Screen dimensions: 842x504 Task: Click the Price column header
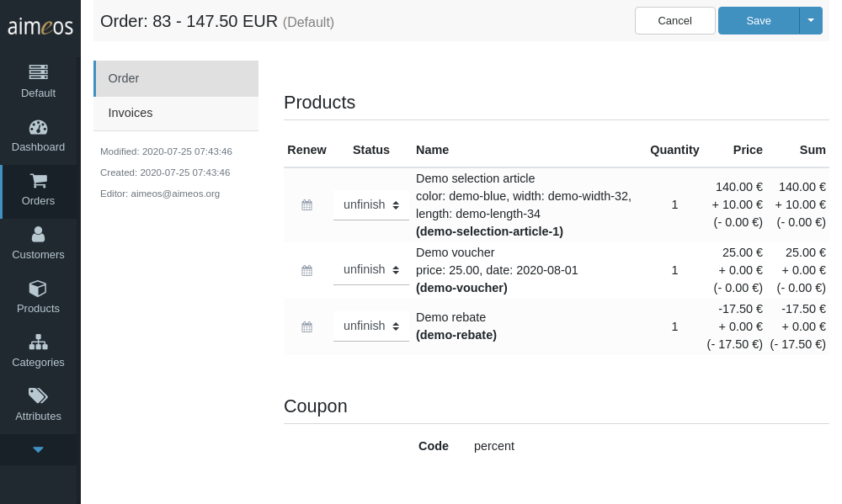[x=748, y=150]
